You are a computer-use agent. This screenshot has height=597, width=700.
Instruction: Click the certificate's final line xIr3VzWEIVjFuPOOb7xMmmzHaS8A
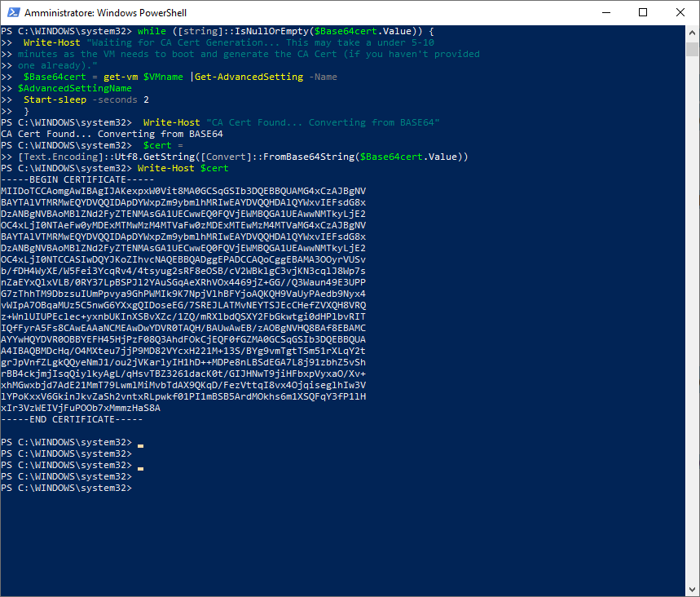(81, 408)
